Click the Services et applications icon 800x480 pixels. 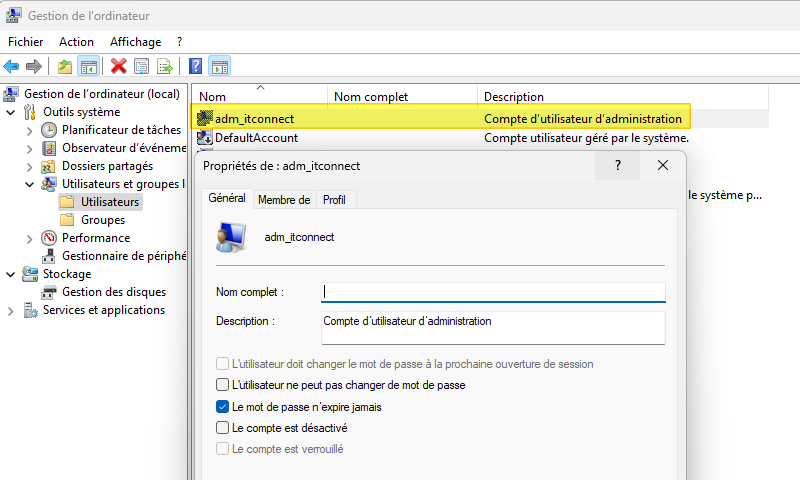tap(30, 310)
